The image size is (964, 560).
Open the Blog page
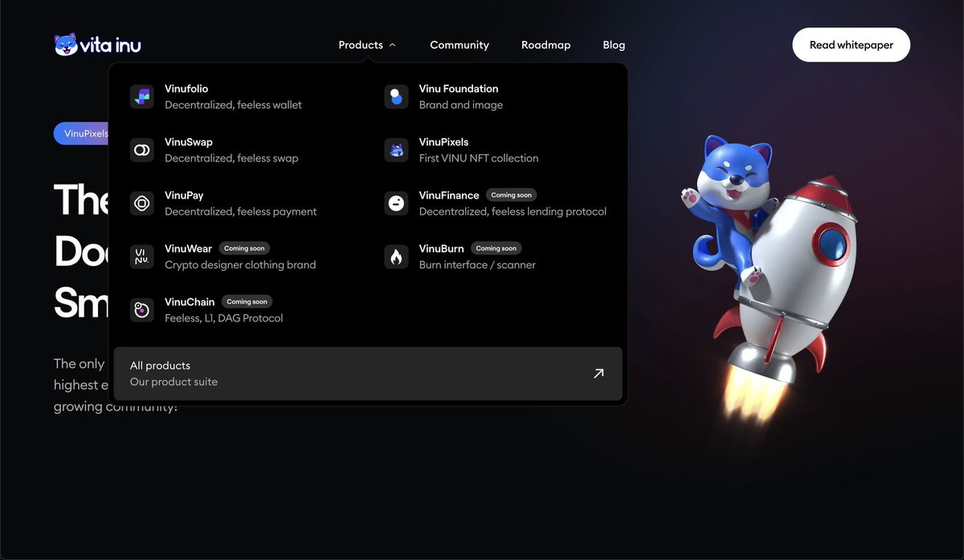click(614, 45)
